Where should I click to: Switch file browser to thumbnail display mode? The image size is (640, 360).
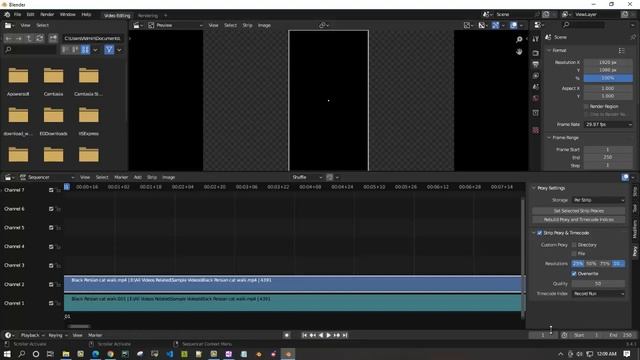(x=85, y=50)
